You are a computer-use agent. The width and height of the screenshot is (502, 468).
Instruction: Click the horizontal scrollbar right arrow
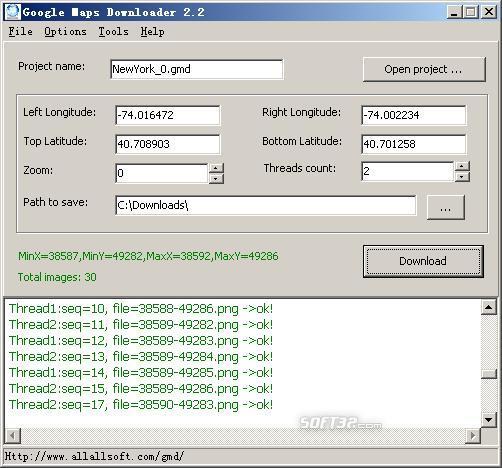coord(473,435)
